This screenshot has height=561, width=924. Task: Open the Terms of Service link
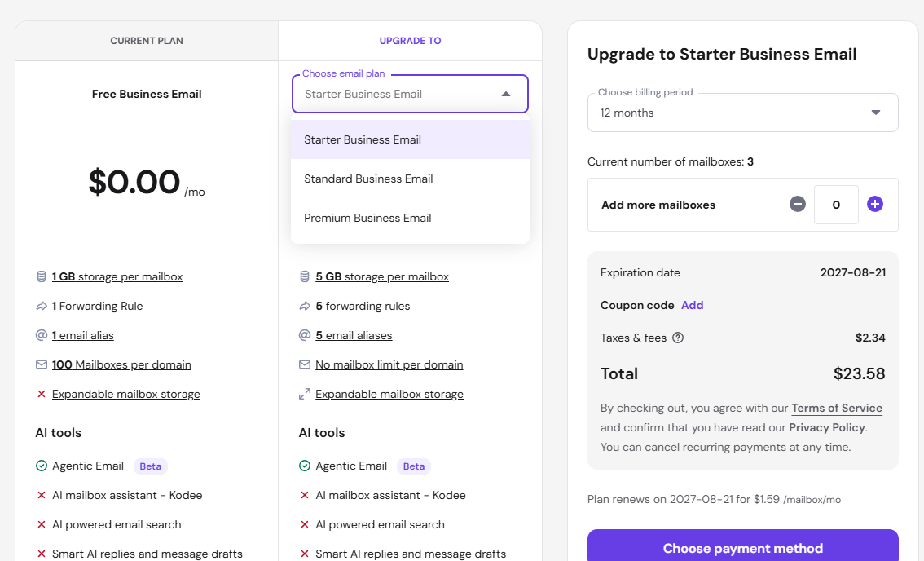837,409
